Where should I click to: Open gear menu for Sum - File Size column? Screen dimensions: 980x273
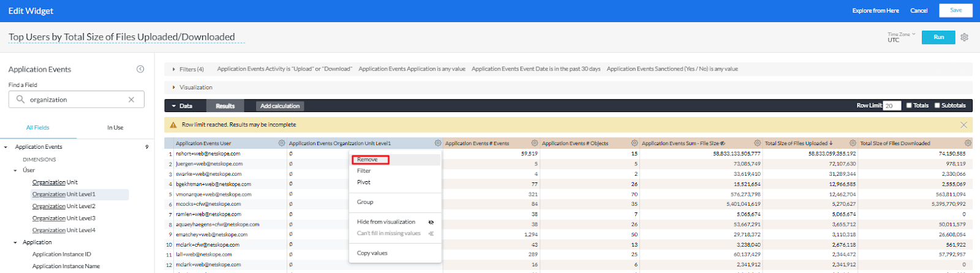point(758,143)
